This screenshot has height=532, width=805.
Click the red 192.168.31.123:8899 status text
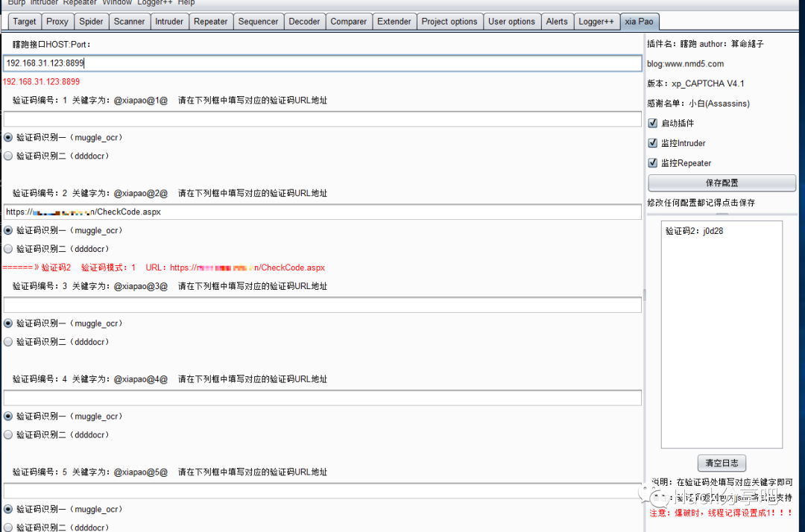point(41,81)
